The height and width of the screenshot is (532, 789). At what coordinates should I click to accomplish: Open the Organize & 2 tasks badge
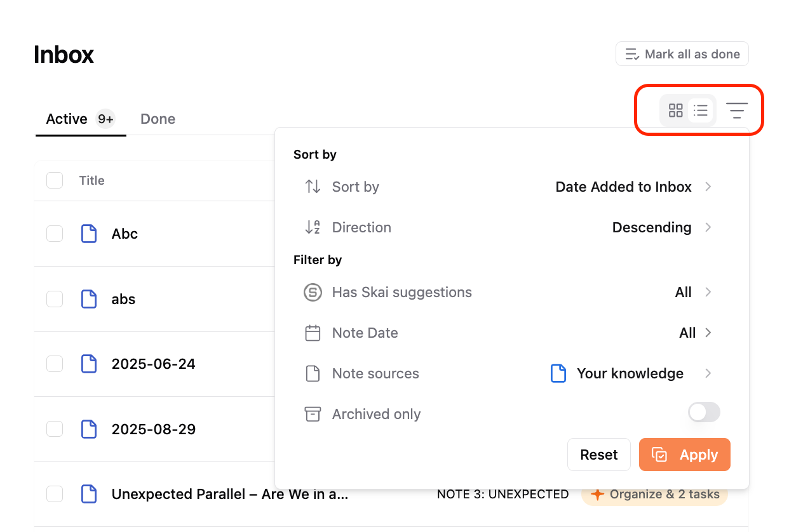(654, 494)
